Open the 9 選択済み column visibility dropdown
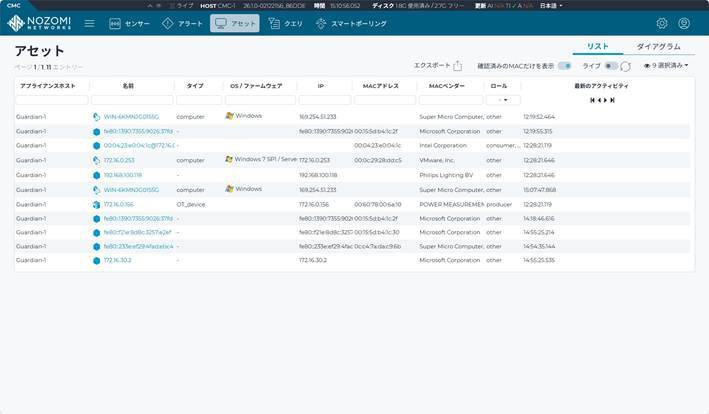 coord(666,66)
